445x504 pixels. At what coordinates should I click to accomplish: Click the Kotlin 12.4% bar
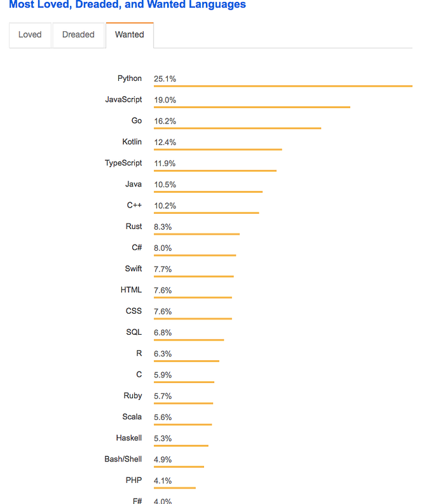[217, 150]
